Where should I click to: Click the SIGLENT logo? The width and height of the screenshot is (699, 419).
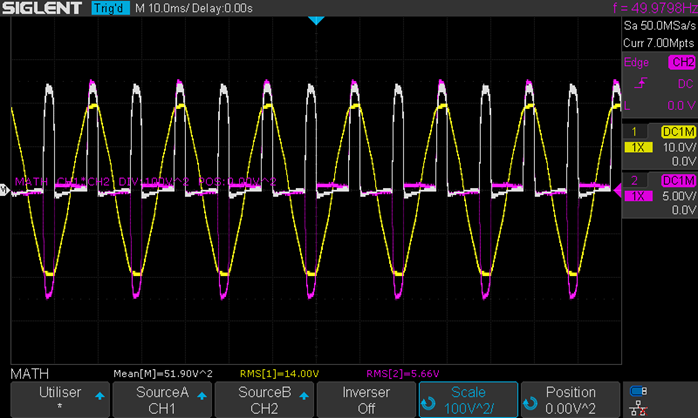pyautogui.click(x=42, y=8)
